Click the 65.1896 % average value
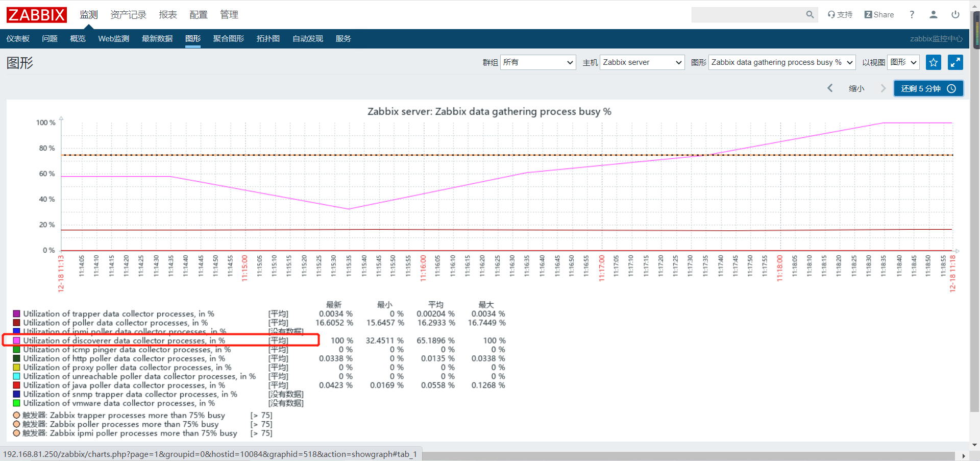This screenshot has width=980, height=461. (x=435, y=341)
